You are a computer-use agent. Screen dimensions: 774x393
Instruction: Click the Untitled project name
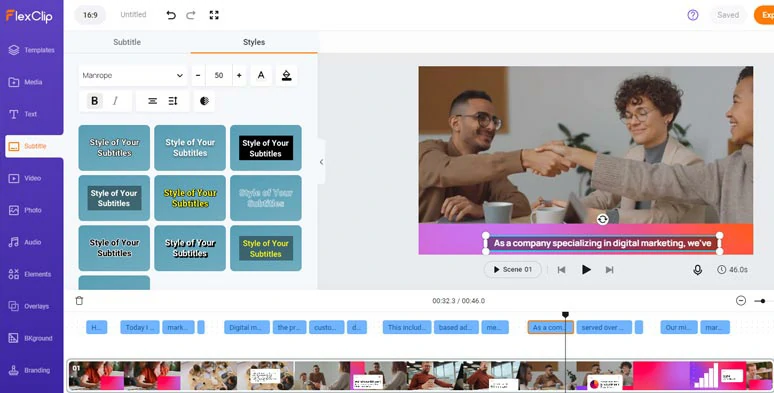pyautogui.click(x=133, y=15)
